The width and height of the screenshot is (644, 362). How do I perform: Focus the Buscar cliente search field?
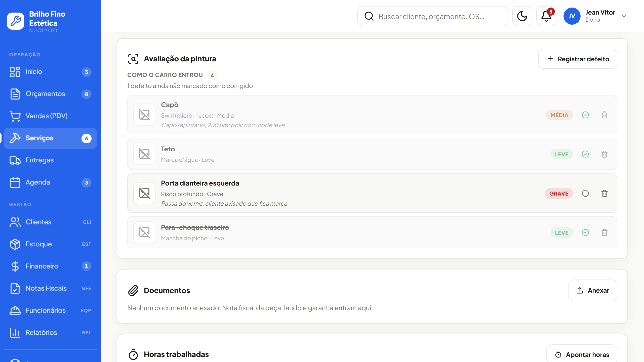point(432,16)
